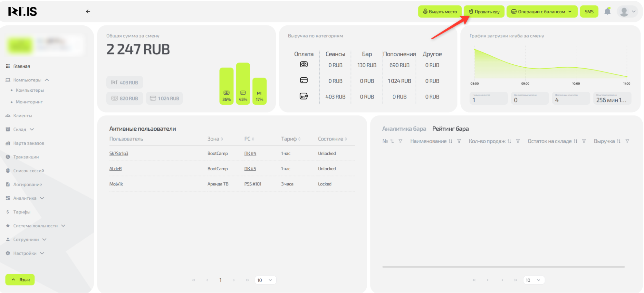Screen dimensions: 644x293
Task: Sort bar rating by Кол-во продаж
Action: tap(509, 141)
